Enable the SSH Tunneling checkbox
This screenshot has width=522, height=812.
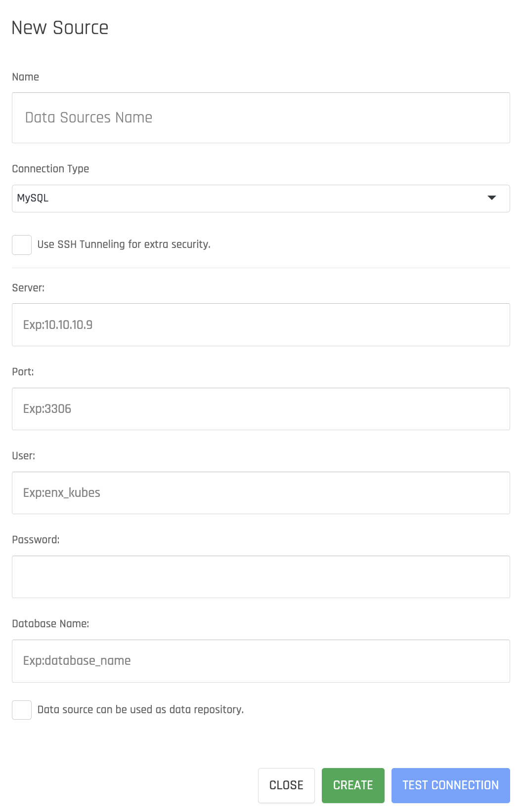pyautogui.click(x=22, y=245)
